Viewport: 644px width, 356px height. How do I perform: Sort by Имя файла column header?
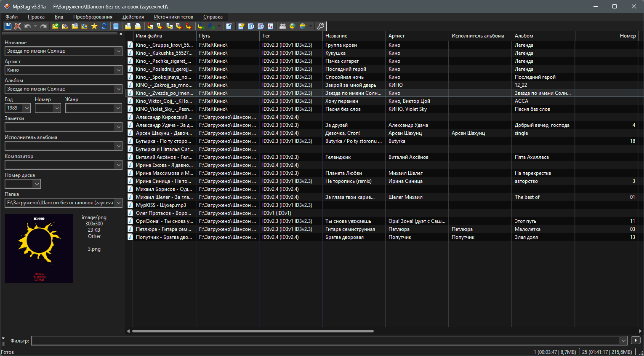click(165, 36)
